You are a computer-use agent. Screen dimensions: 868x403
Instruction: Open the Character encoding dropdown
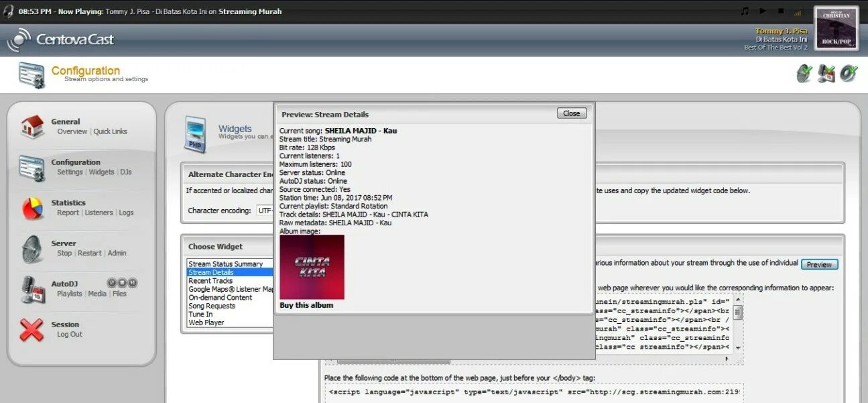click(263, 211)
